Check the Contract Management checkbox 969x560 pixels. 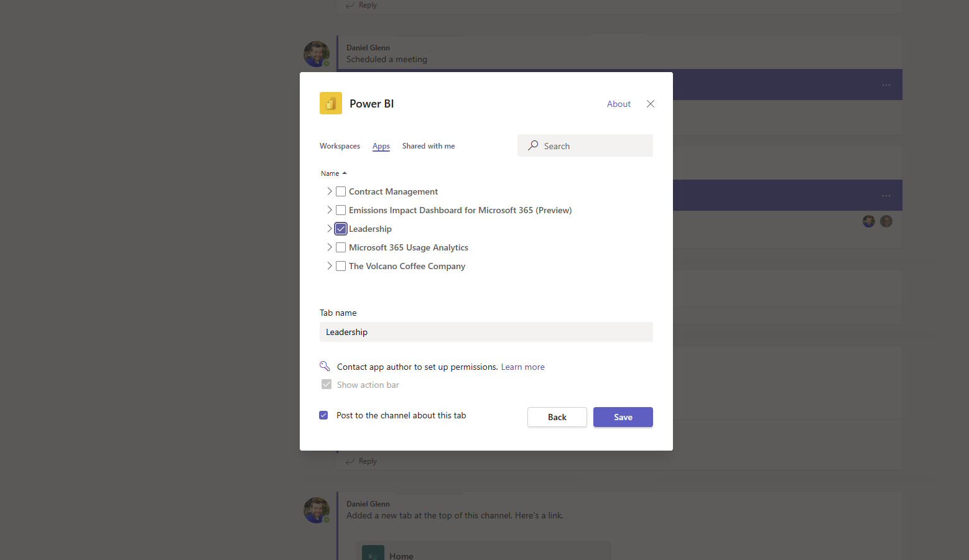click(340, 191)
